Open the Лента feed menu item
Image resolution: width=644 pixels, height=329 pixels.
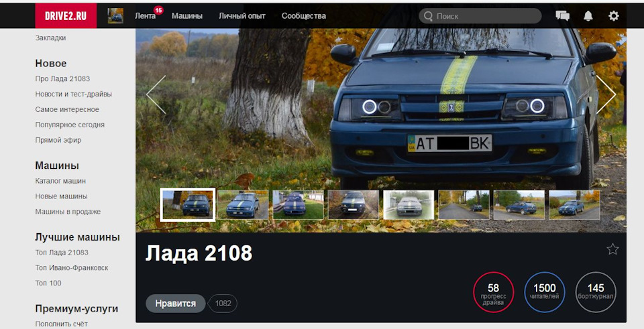tap(145, 16)
